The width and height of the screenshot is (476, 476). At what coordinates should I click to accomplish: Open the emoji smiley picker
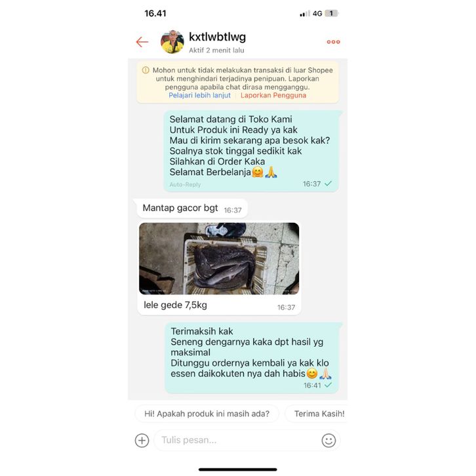[328, 441]
